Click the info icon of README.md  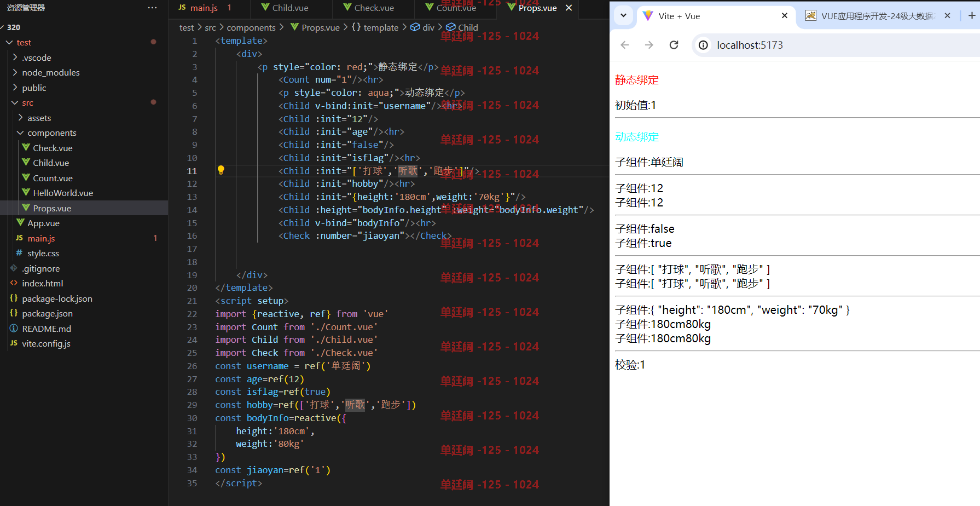pyautogui.click(x=14, y=328)
